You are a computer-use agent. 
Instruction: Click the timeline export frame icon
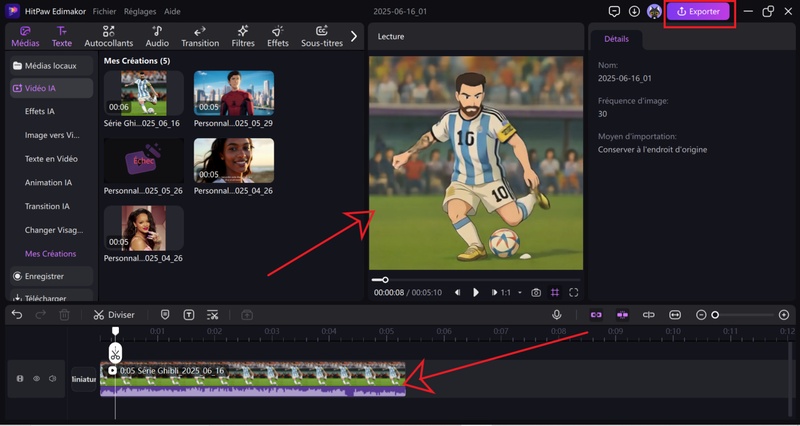pos(247,315)
